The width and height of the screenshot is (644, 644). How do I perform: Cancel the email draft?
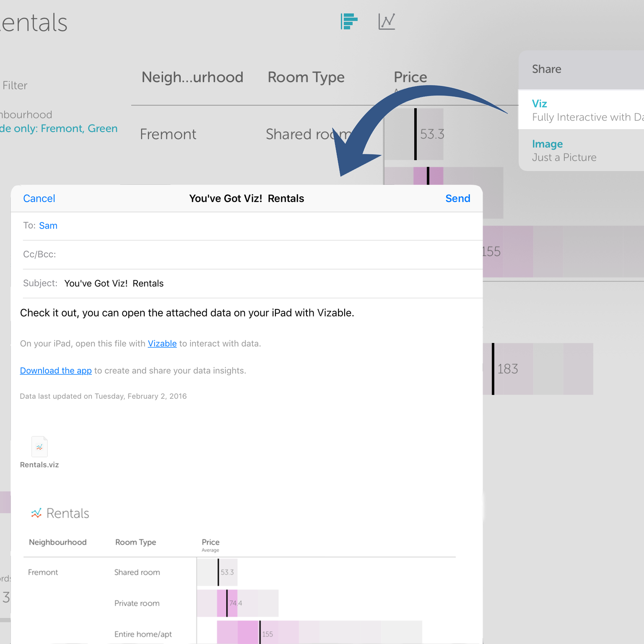click(39, 198)
